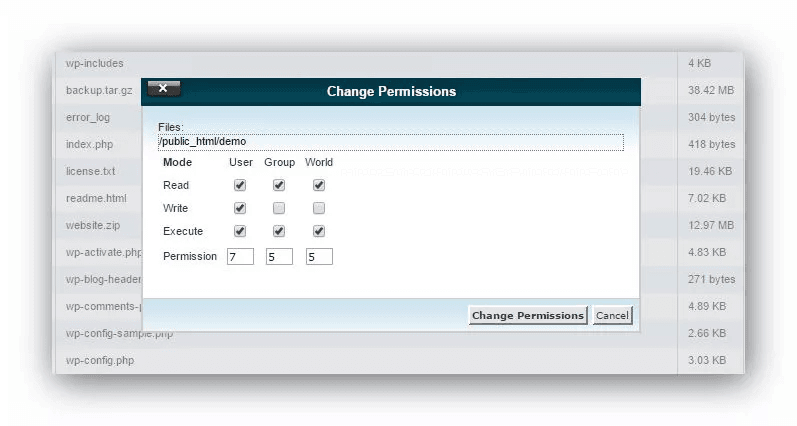Toggle User Execute permission checkbox
The height and width of the screenshot is (426, 797).
pos(240,231)
